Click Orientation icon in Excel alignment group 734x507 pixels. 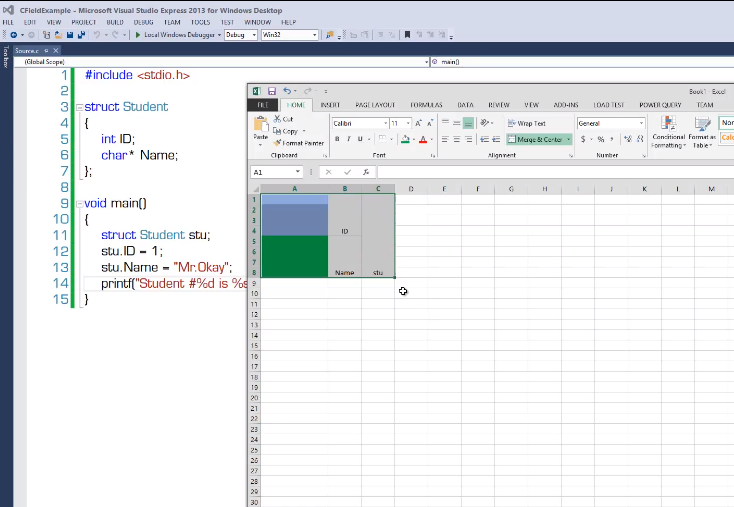point(485,123)
